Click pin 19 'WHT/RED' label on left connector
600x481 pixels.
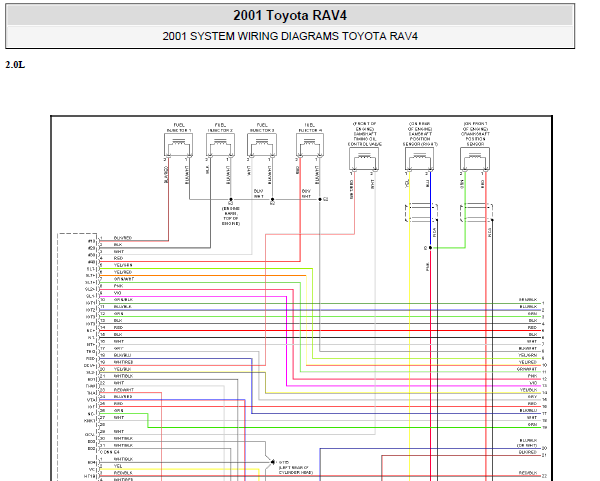(x=123, y=362)
